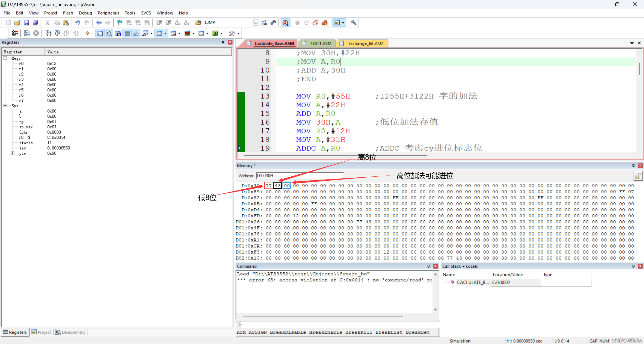Click the Run program icon

coord(27,33)
